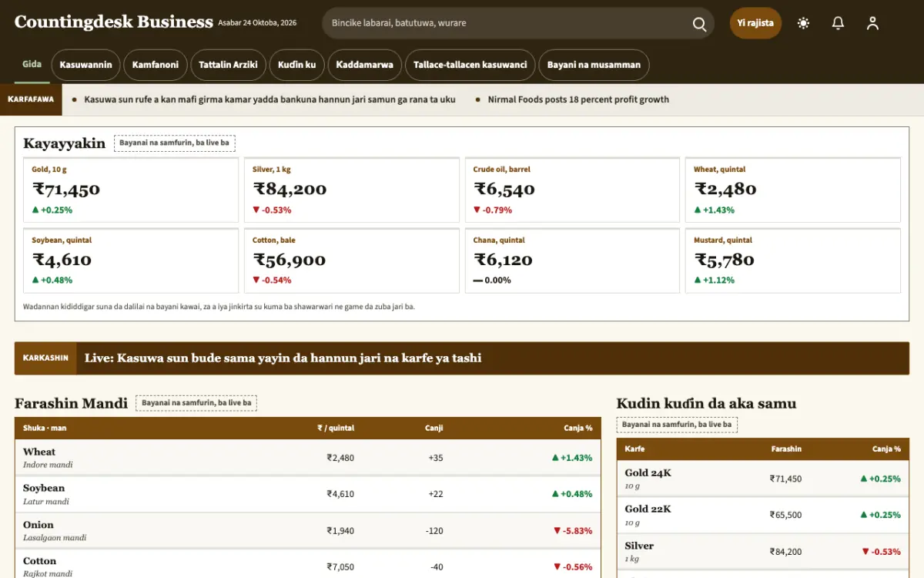
Task: Select the Wheat Indore mandi row
Action: [x=308, y=458]
